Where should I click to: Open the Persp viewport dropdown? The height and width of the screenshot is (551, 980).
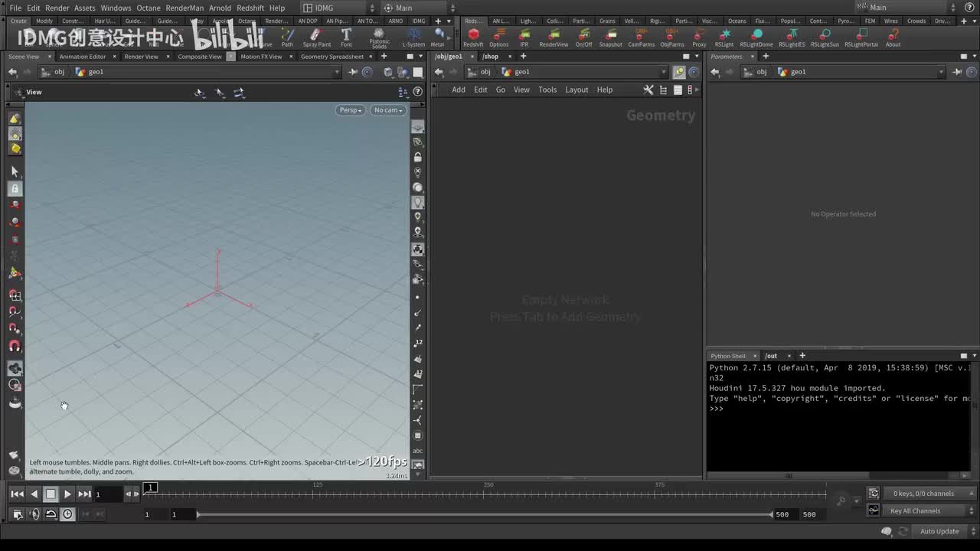click(351, 110)
